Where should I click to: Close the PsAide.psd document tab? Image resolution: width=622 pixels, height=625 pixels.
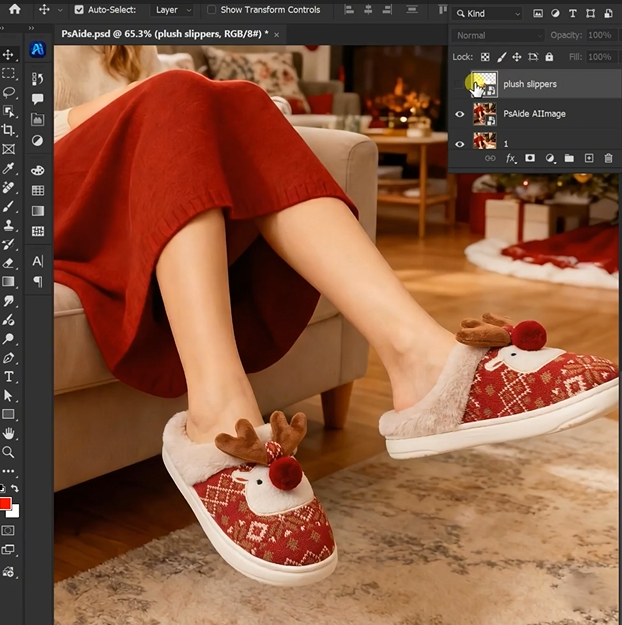[x=276, y=35]
